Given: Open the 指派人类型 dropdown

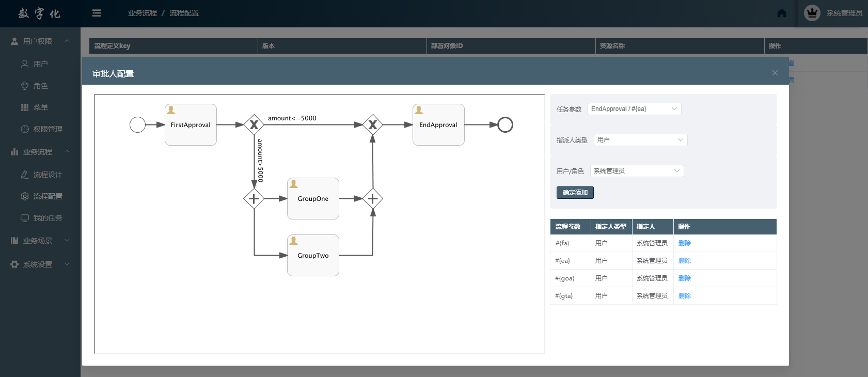Looking at the screenshot, I should (640, 140).
